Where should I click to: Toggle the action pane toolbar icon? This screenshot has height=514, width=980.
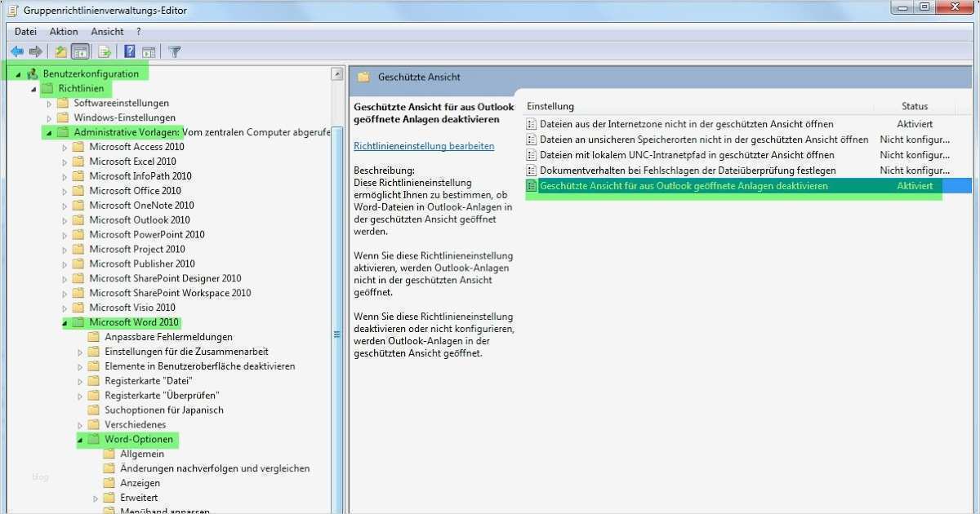click(x=149, y=51)
